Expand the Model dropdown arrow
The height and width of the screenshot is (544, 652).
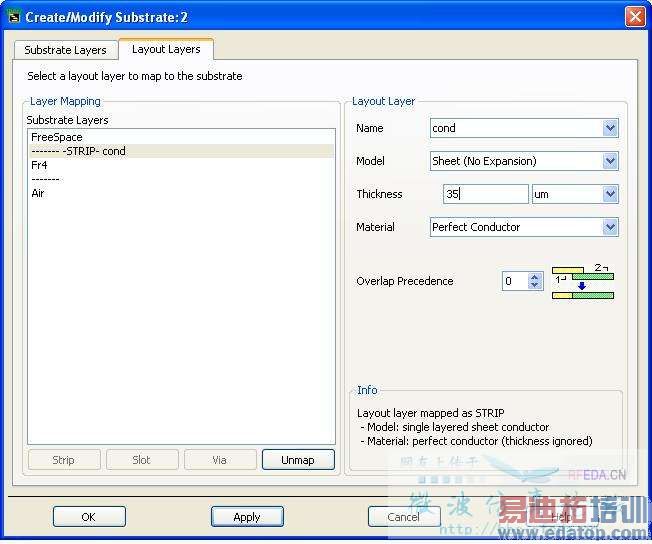(610, 161)
